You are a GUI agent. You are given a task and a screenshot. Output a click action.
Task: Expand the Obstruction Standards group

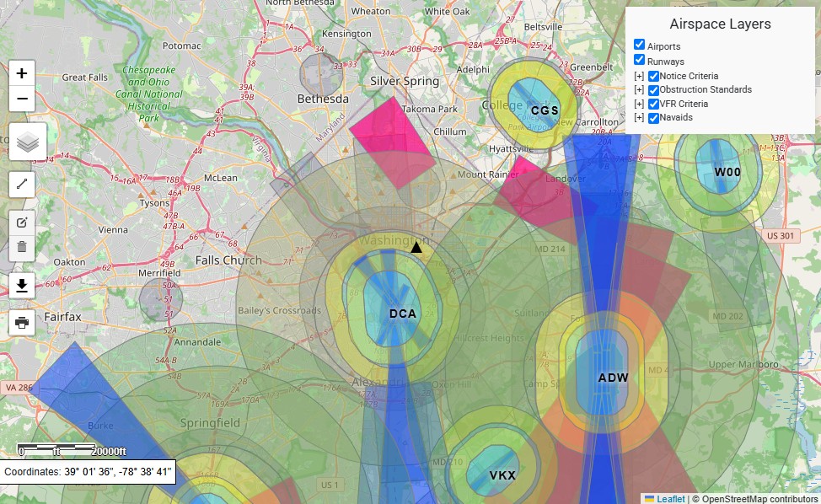click(639, 89)
